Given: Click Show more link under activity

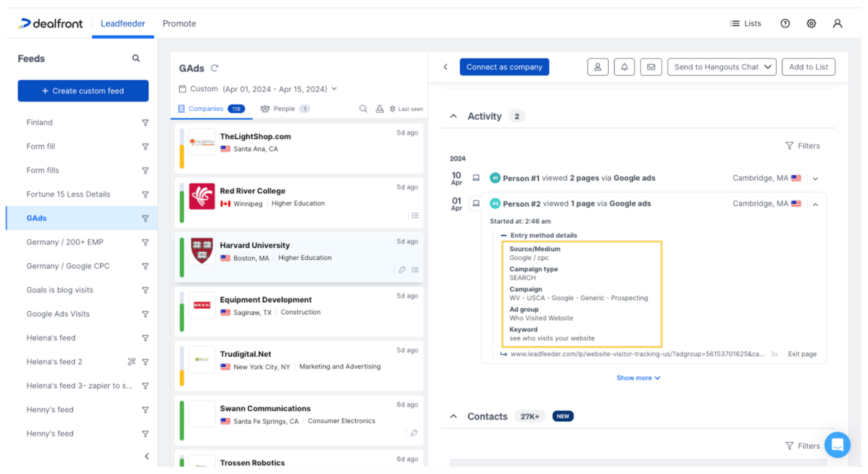Looking at the screenshot, I should (638, 378).
